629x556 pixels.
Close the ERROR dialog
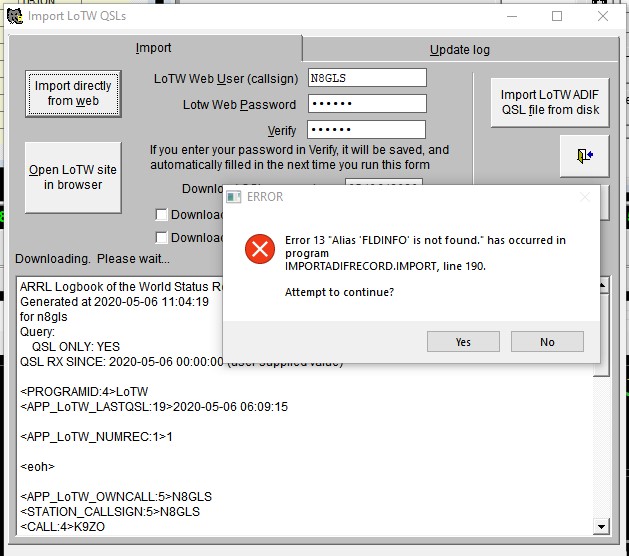coord(585,197)
